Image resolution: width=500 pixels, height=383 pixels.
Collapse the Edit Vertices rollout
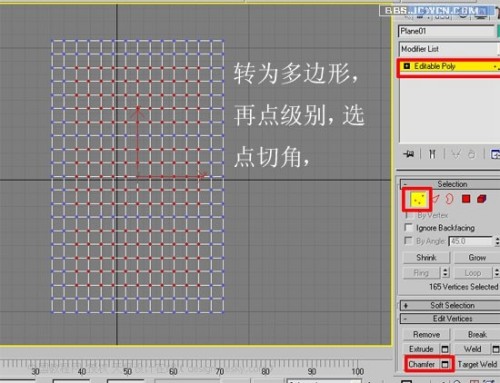(x=450, y=319)
